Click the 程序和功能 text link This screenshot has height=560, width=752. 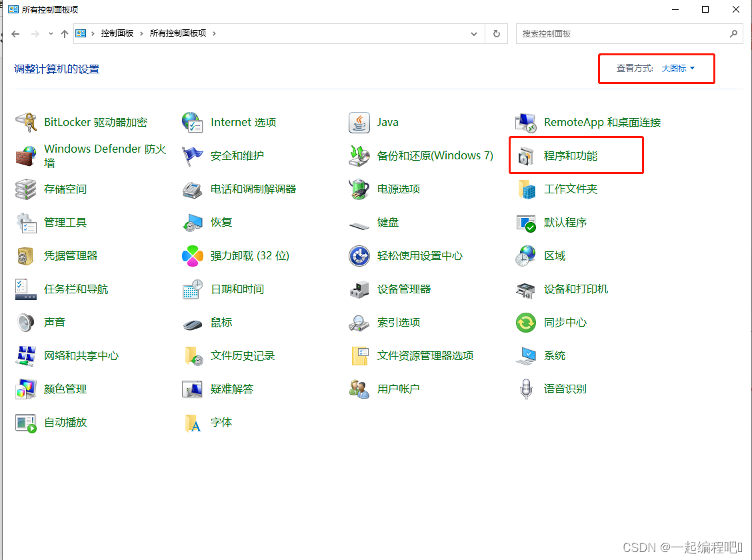571,156
